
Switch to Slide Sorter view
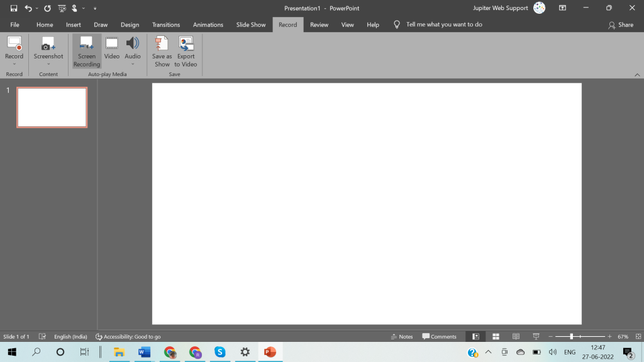coord(496,337)
